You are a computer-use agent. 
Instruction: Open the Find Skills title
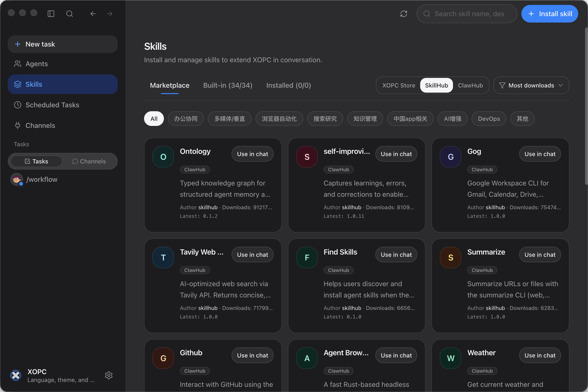click(x=340, y=252)
